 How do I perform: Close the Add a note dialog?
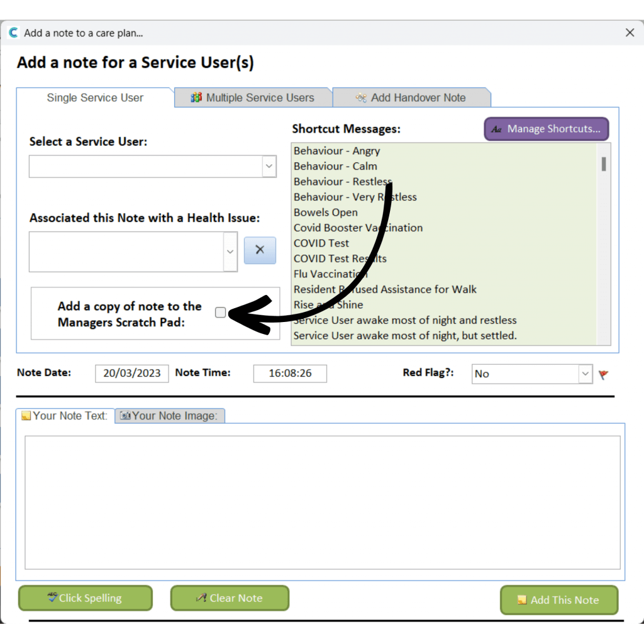630,33
